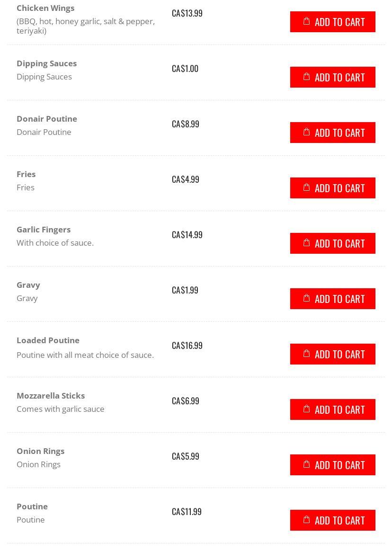
Task: Click the Fries price CA$4.99
Action: [x=186, y=179]
